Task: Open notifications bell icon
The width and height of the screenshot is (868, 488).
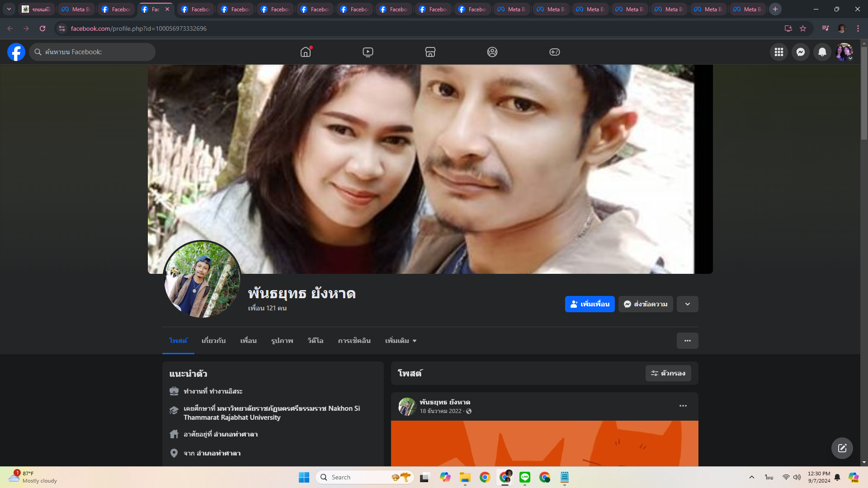Action: click(x=822, y=52)
